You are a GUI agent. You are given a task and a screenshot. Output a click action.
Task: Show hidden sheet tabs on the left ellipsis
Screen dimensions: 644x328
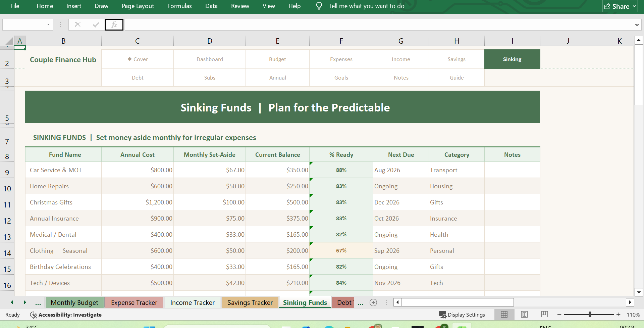pos(38,303)
